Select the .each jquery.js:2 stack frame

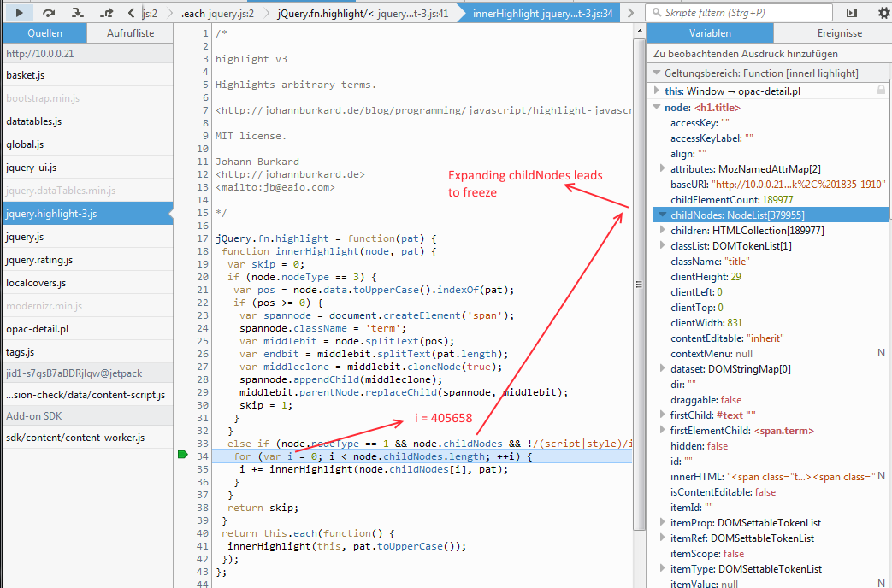(x=217, y=14)
